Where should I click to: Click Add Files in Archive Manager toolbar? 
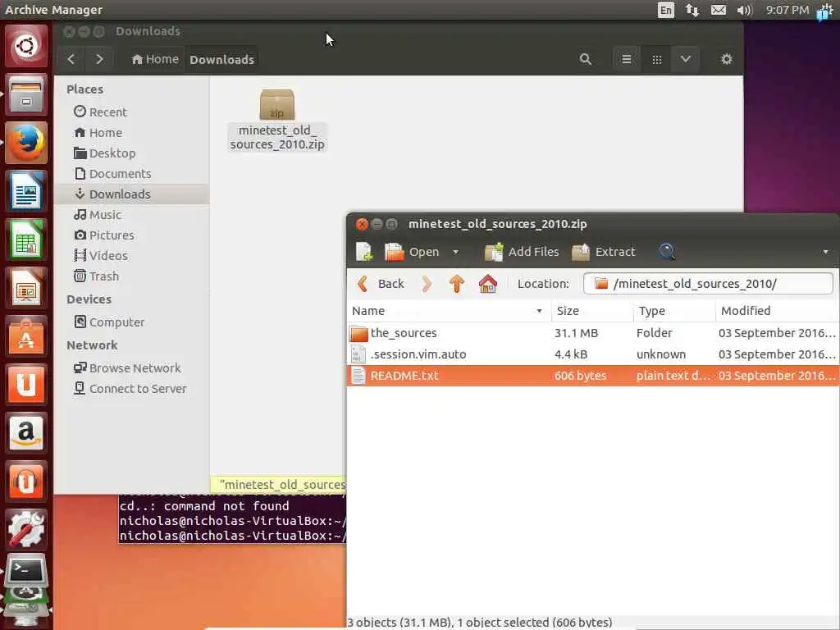pos(522,252)
